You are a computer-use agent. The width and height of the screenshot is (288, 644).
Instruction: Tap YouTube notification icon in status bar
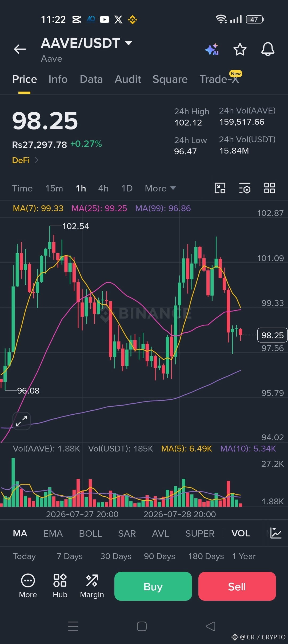coord(105,19)
